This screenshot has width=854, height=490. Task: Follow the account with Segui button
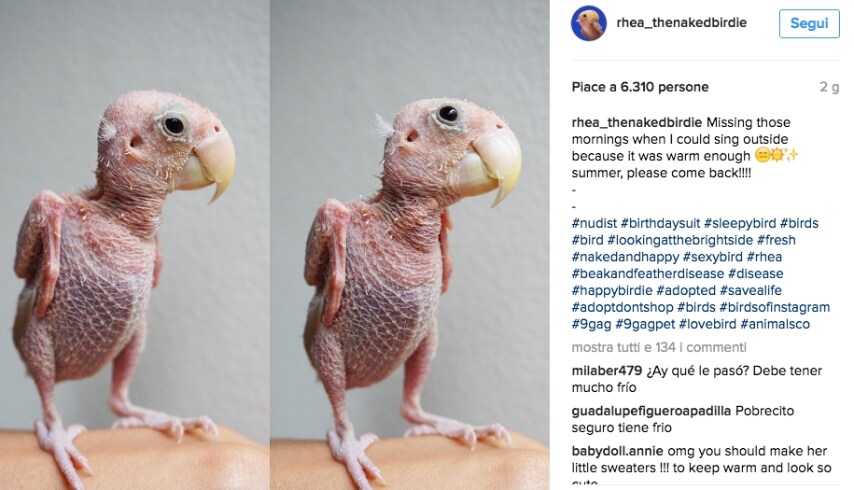coord(809,23)
